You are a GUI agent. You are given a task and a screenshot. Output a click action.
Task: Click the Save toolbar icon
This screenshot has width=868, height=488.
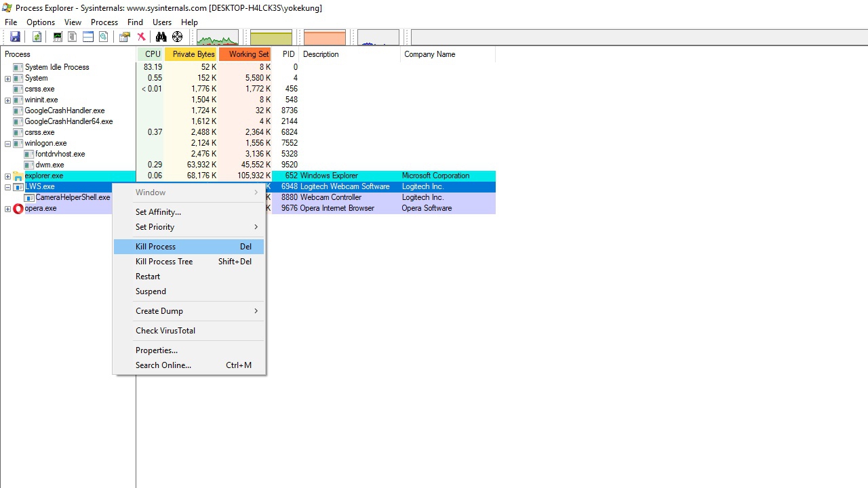pyautogui.click(x=15, y=37)
